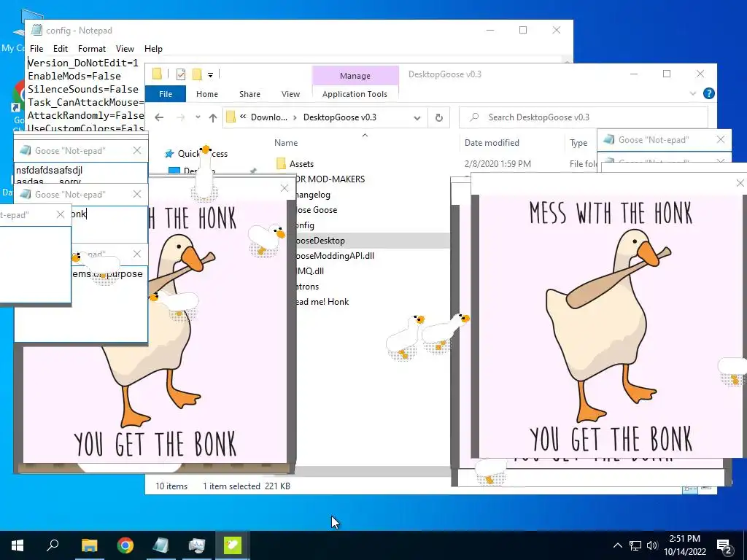The image size is (747, 560).
Task: Show hidden system tray icons
Action: [617, 545]
